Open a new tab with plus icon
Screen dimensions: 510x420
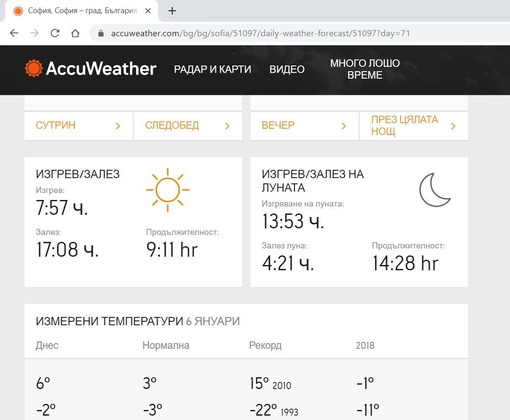tap(172, 11)
